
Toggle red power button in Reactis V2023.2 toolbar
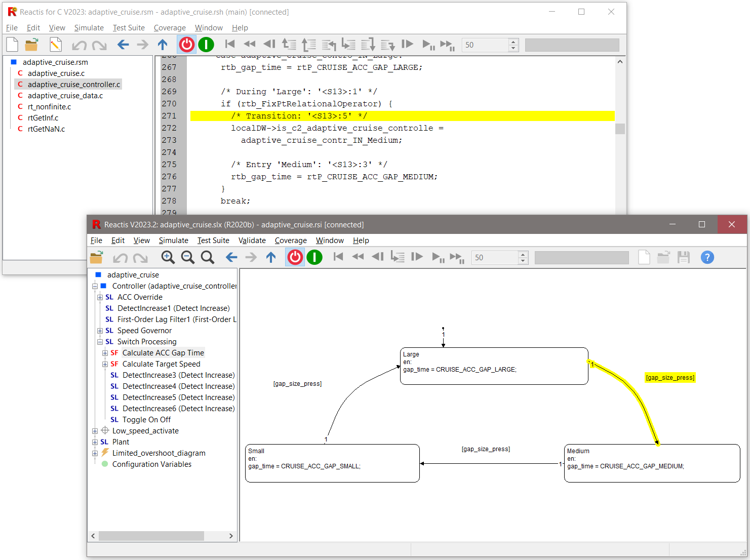(295, 257)
